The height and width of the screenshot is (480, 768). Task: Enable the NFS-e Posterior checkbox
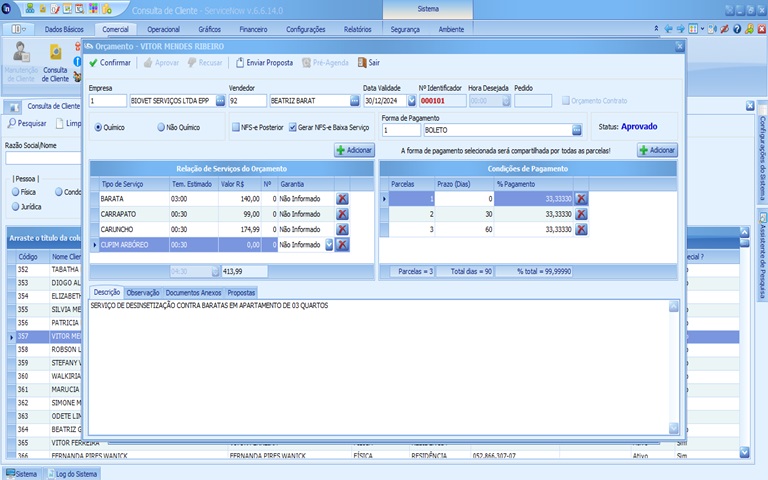point(235,127)
